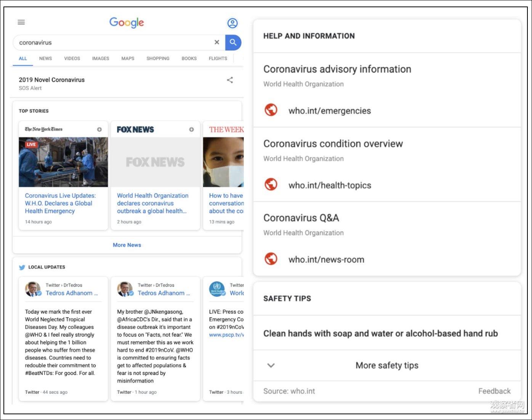Viewport: 532px width, 420px height.
Task: Click the 'HELP AND INFORMATION' header
Action: point(309,36)
